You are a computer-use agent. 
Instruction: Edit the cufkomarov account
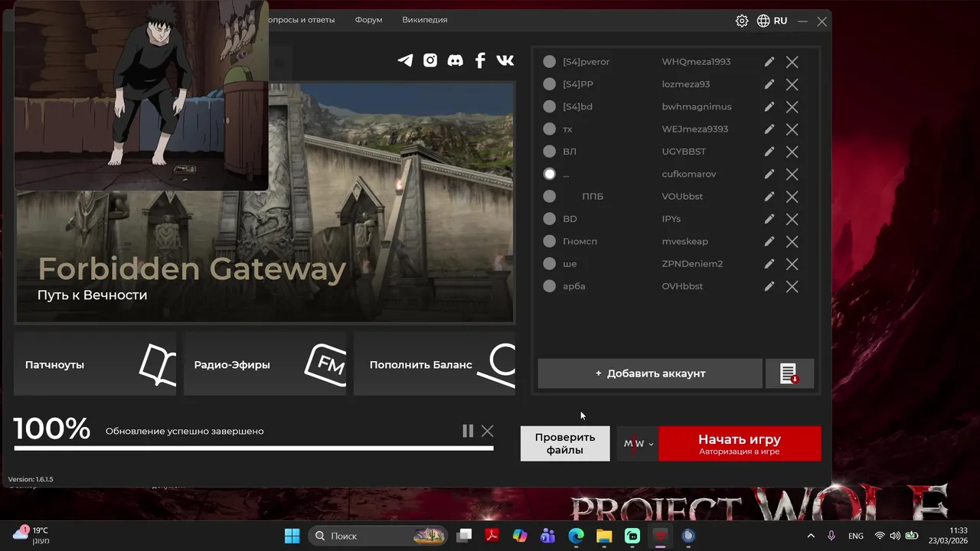769,174
